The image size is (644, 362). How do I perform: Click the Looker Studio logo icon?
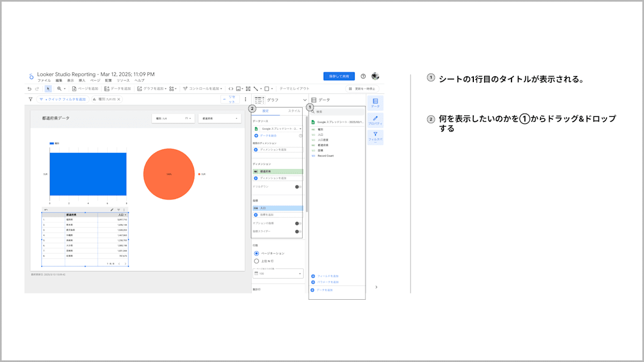pos(32,76)
